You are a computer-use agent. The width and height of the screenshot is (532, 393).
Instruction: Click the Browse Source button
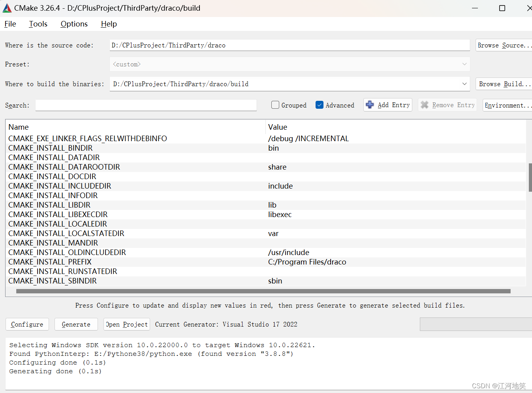pyautogui.click(x=504, y=45)
